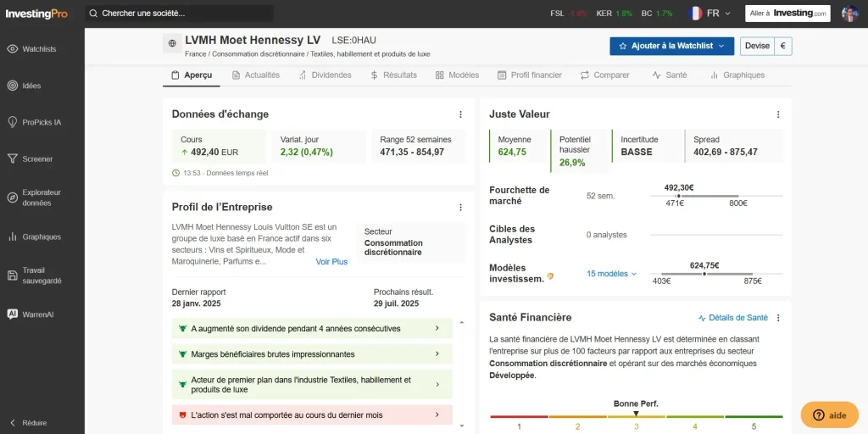Open Watchlists from the sidebar eye icon

[x=12, y=49]
